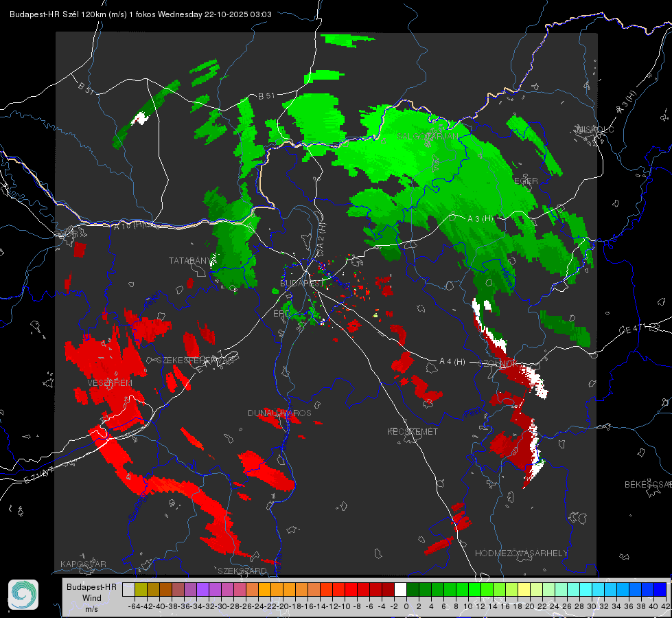The width and height of the screenshot is (672, 618).
Task: Click the Budapest-HR Wind m/s legend title
Action: 91,598
